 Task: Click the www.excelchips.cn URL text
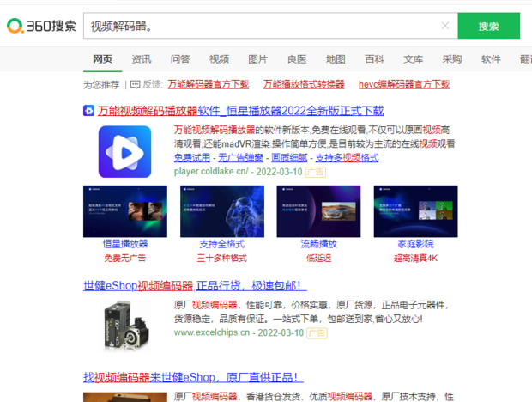[212, 332]
